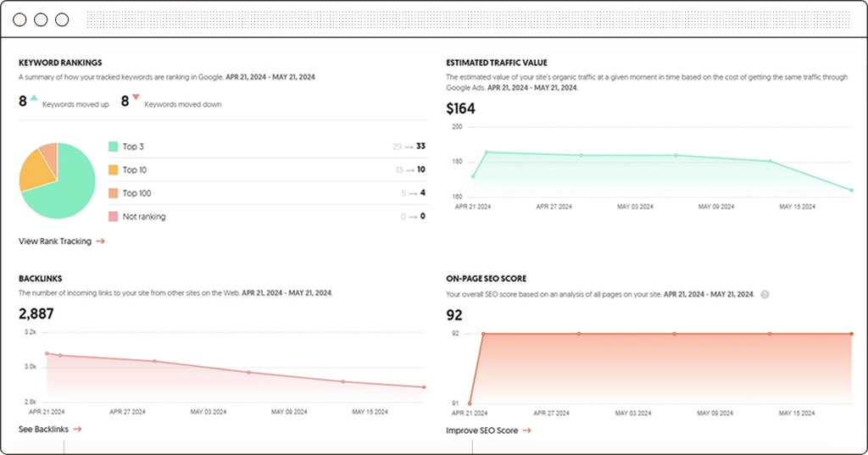Screen dimensions: 868x455
Task: Click the green keywords moved up arrow
Action: click(x=34, y=98)
